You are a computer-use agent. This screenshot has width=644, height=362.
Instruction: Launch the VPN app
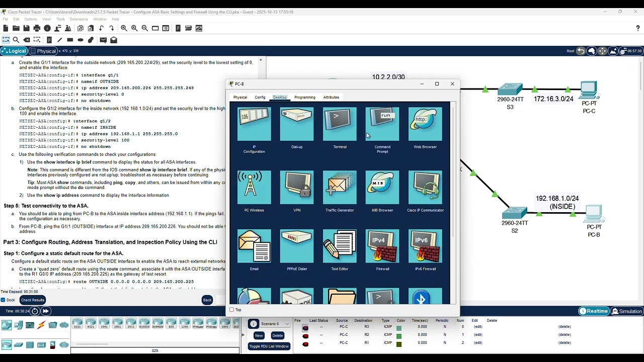297,188
